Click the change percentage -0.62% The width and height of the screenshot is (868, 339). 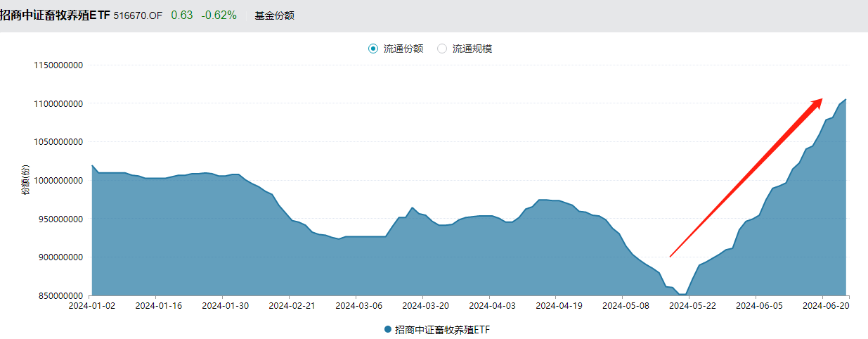point(219,15)
